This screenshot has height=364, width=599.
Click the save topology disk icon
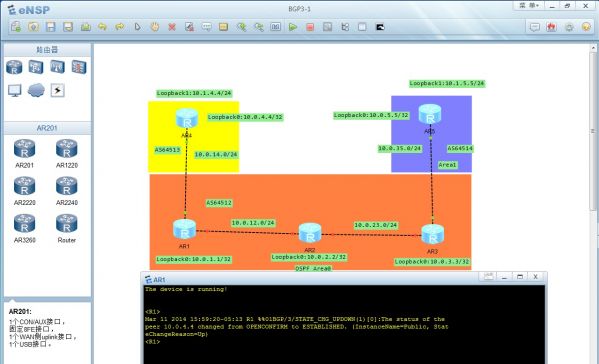(x=50, y=27)
